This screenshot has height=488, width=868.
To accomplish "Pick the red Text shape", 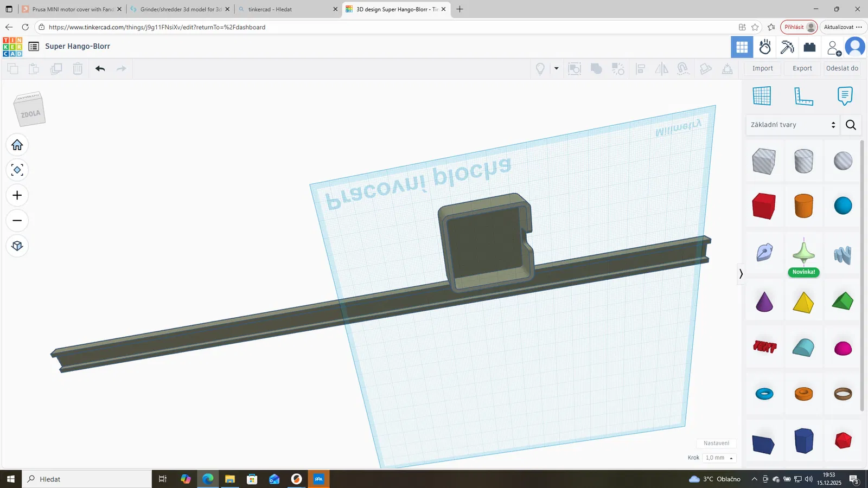I will (764, 346).
